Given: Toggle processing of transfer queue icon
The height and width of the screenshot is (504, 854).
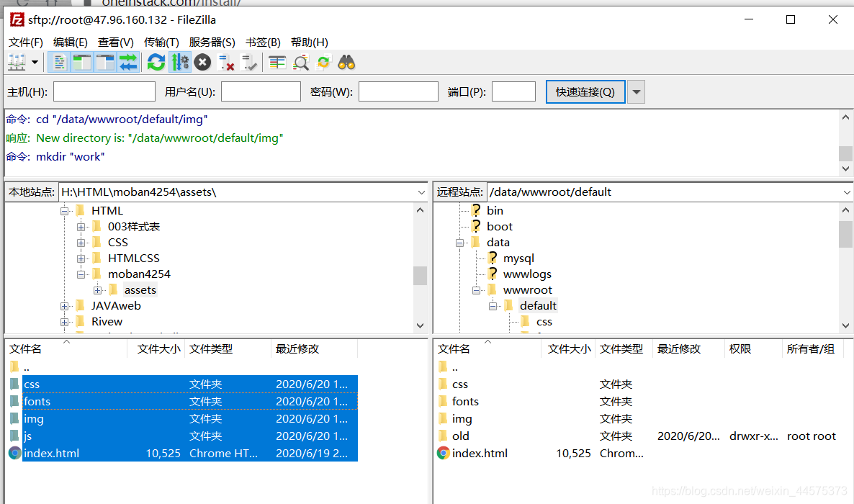Looking at the screenshot, I should 180,63.
